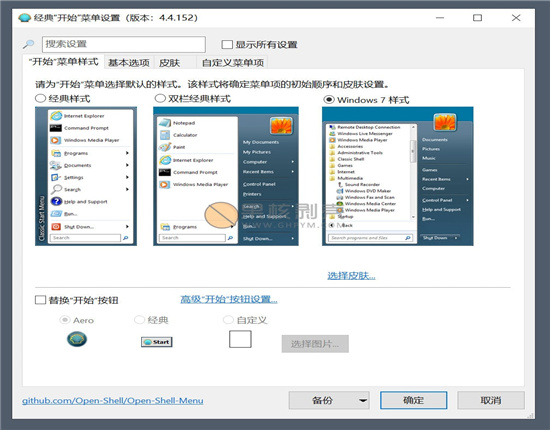The image size is (550, 430).
Task: Click the empty custom button image box
Action: (x=240, y=339)
